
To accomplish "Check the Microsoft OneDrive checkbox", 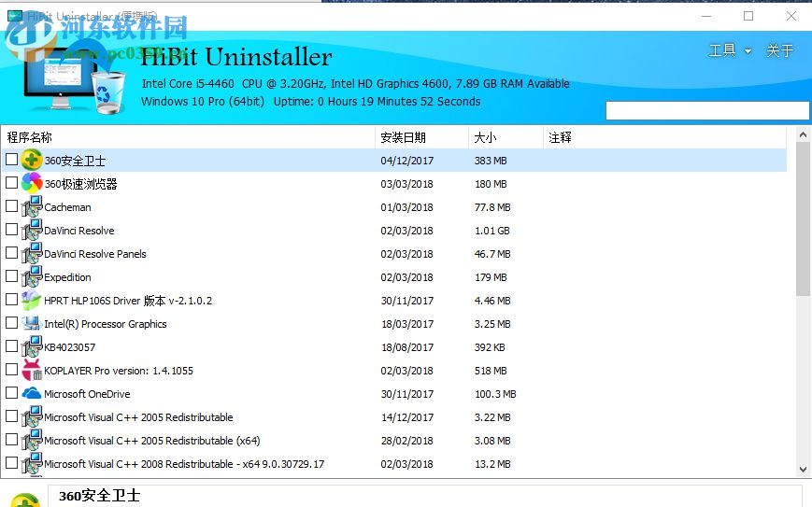I will coord(11,393).
